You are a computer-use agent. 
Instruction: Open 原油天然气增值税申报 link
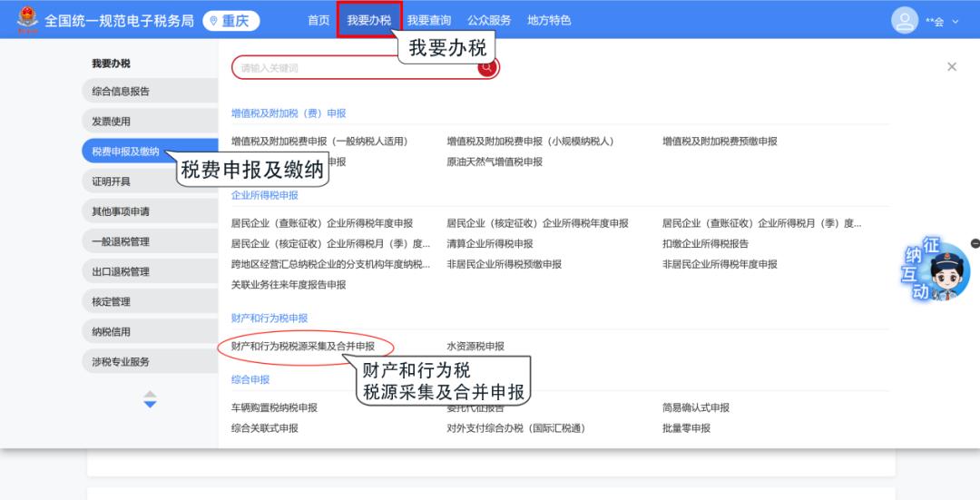click(x=495, y=162)
